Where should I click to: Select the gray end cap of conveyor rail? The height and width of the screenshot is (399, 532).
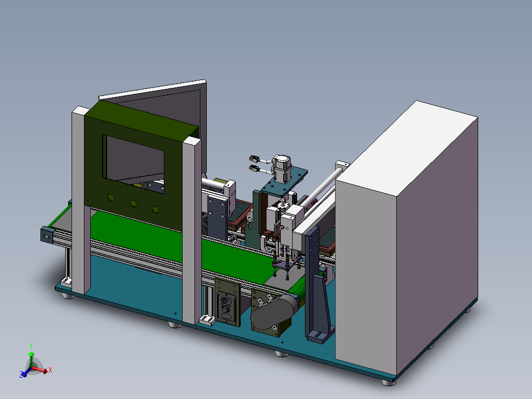point(47,234)
